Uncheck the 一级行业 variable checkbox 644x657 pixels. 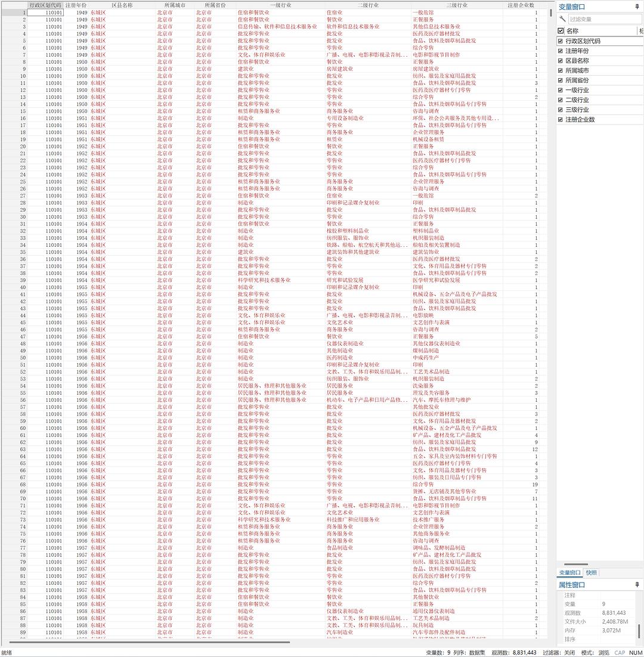(x=560, y=90)
